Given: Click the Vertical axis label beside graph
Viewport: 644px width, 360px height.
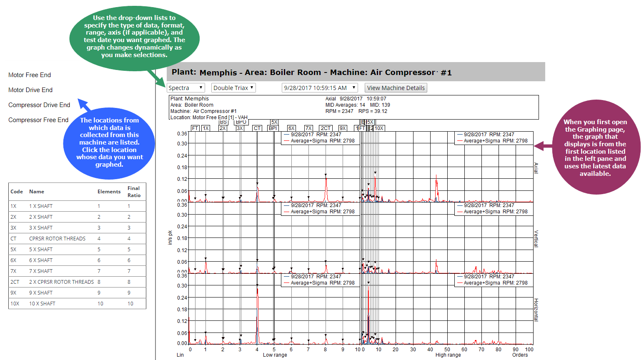Looking at the screenshot, I should pyautogui.click(x=536, y=239).
